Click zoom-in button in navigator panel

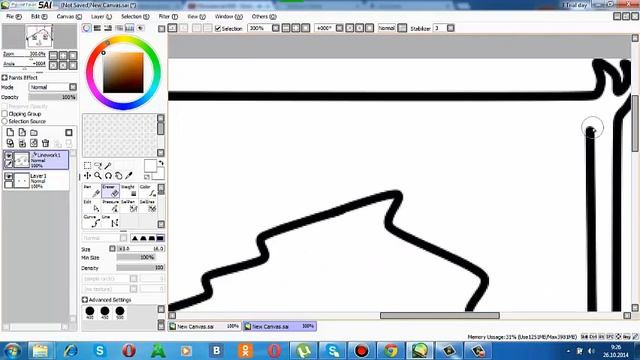point(63,55)
